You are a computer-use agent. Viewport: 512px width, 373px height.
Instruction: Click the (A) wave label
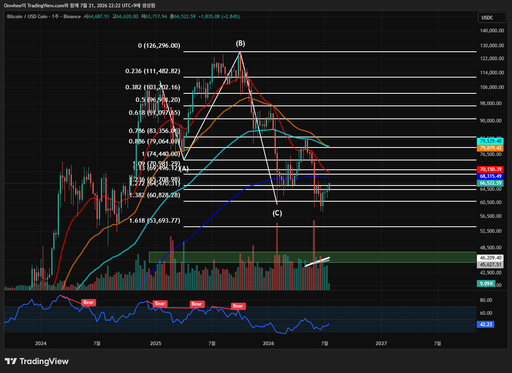[184, 169]
